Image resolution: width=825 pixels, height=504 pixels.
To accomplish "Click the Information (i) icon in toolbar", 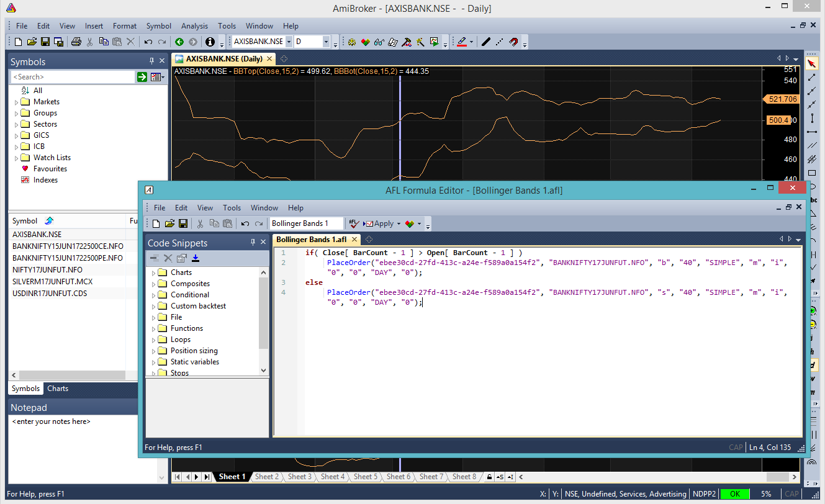I will point(210,42).
